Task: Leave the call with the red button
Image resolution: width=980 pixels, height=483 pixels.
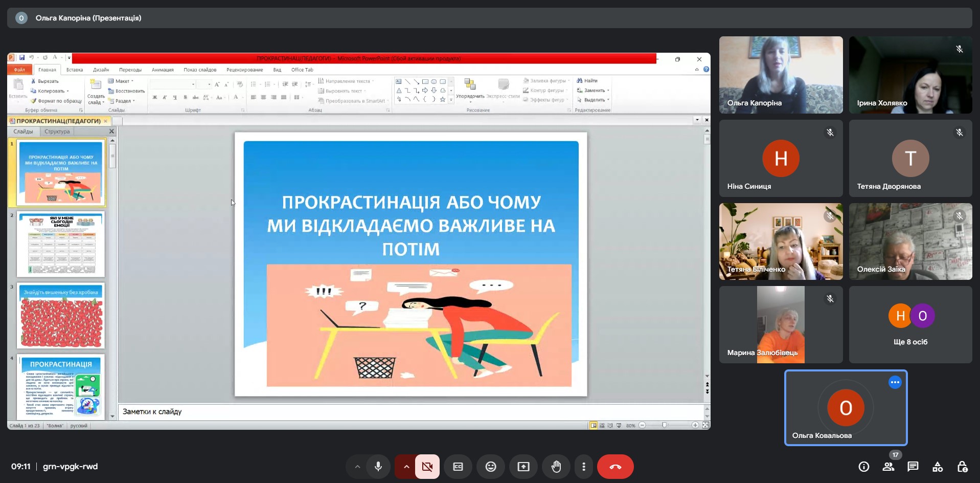Action: point(615,467)
